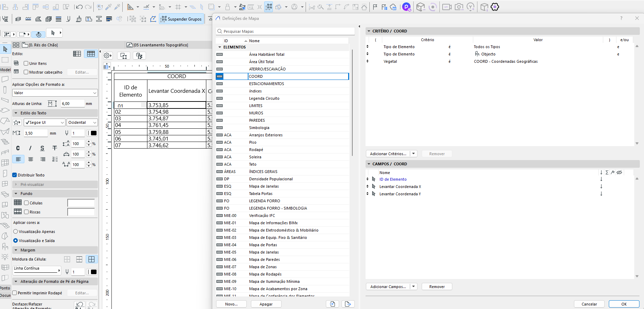Enable the Células background checkbox
Screen dimensions: 644x309
(x=26, y=203)
